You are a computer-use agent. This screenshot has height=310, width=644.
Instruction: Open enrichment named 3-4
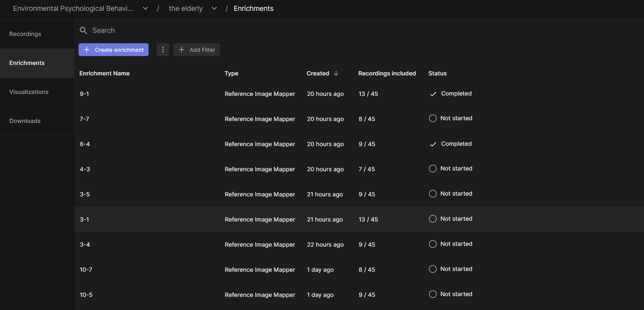(85, 244)
